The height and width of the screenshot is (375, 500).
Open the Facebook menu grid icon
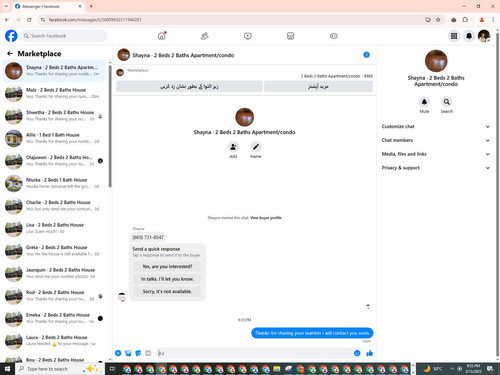point(454,36)
